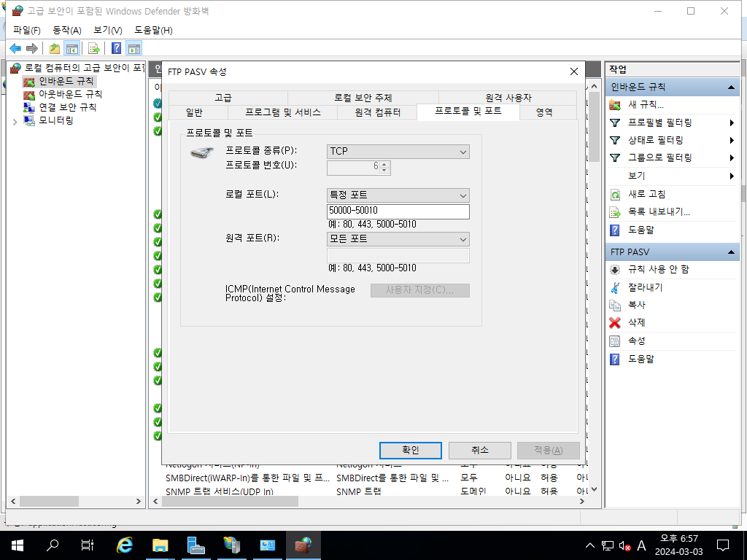Open the 로컬 포트 dropdown showing 특정 포트
This screenshot has height=560, width=747.
(398, 195)
